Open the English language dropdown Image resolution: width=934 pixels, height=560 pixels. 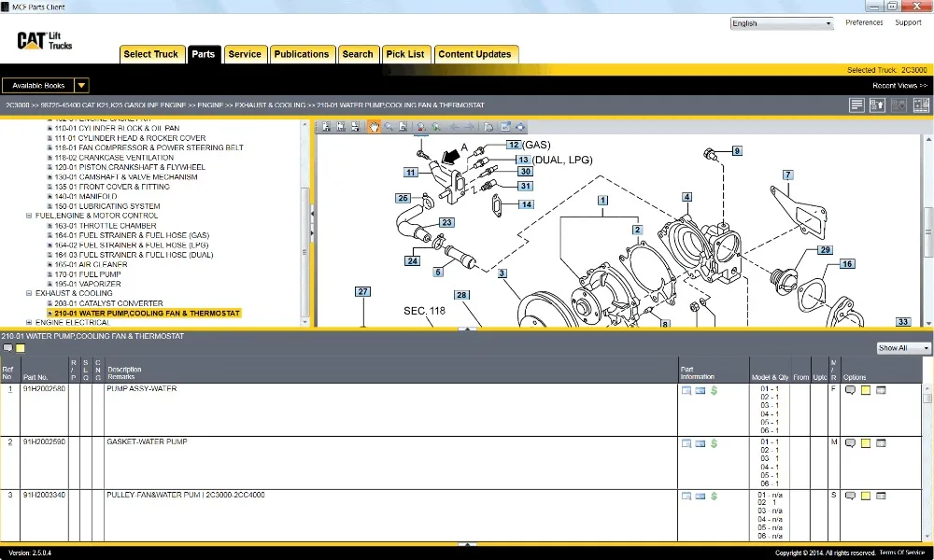[x=782, y=23]
